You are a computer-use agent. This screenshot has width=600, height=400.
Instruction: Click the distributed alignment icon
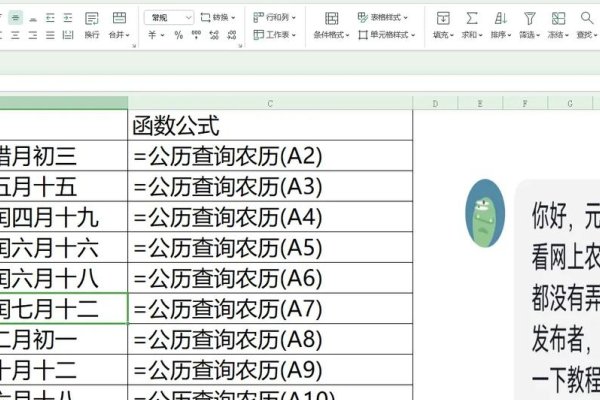click(68, 35)
